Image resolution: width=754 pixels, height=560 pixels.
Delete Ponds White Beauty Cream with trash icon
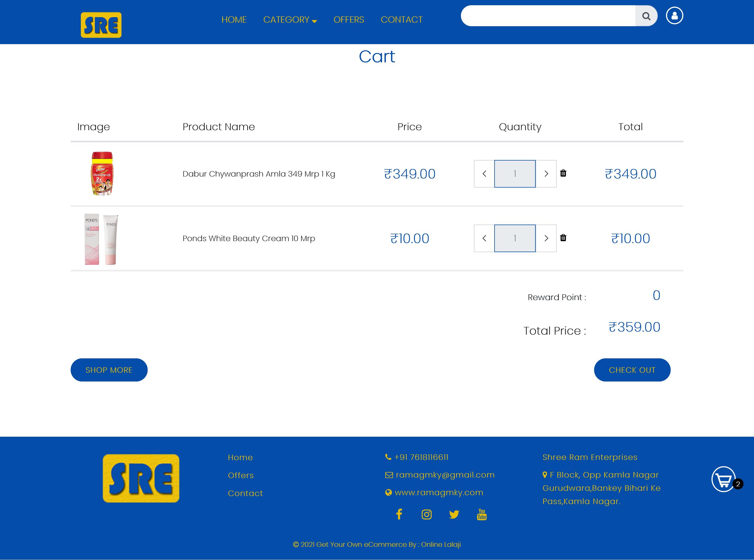pyautogui.click(x=563, y=238)
